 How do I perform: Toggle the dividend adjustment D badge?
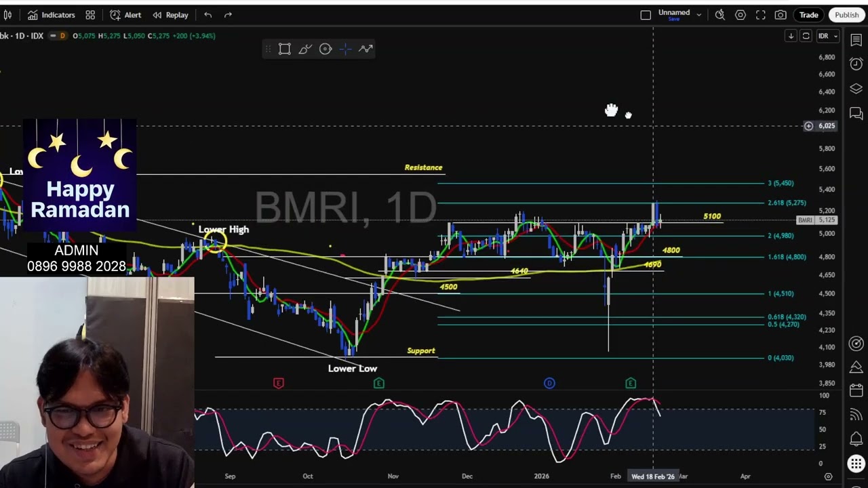click(62, 36)
